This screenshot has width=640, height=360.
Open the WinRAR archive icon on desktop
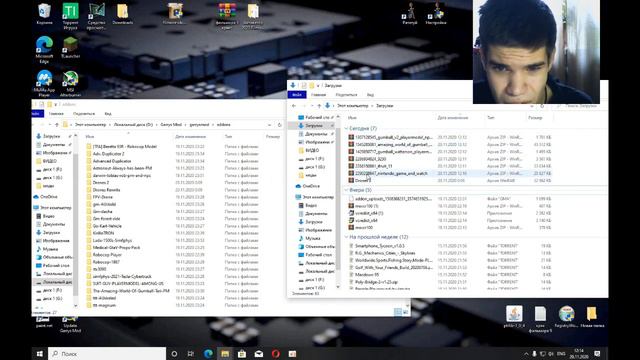227,16
